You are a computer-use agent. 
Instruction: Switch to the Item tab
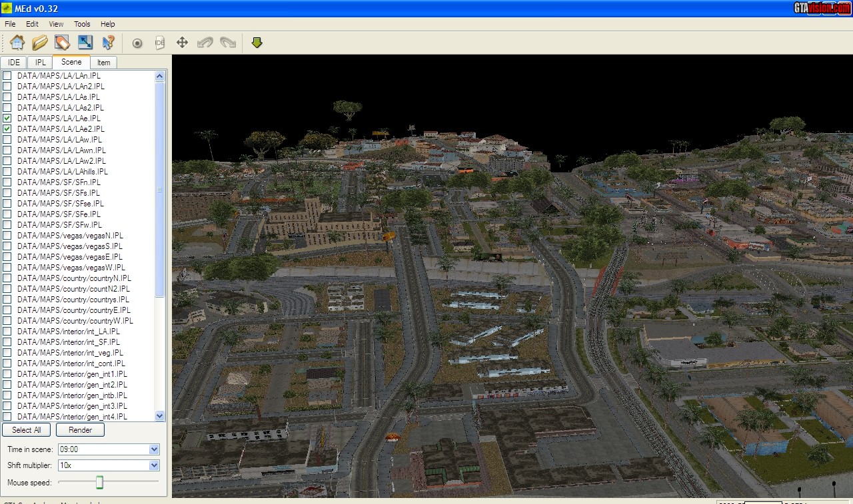(104, 63)
